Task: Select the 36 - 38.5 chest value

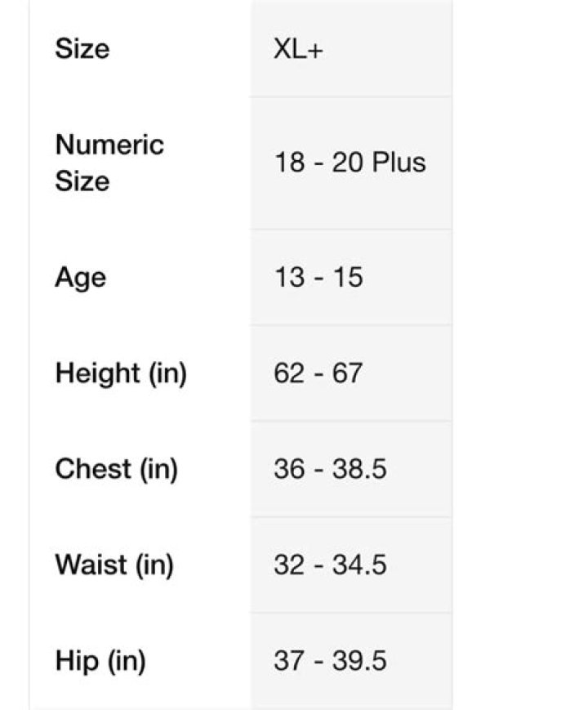Action: (330, 470)
